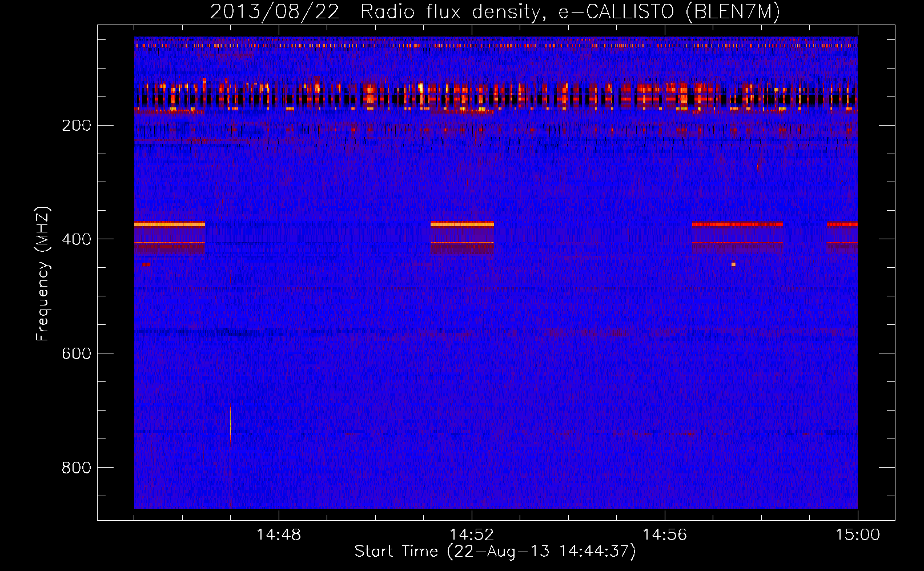Click the frequency tick label 800

[x=77, y=468]
